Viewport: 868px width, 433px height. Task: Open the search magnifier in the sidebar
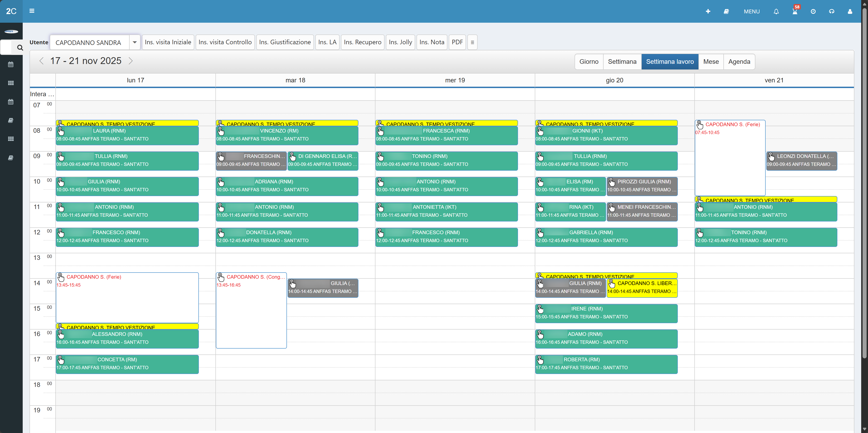[x=20, y=47]
